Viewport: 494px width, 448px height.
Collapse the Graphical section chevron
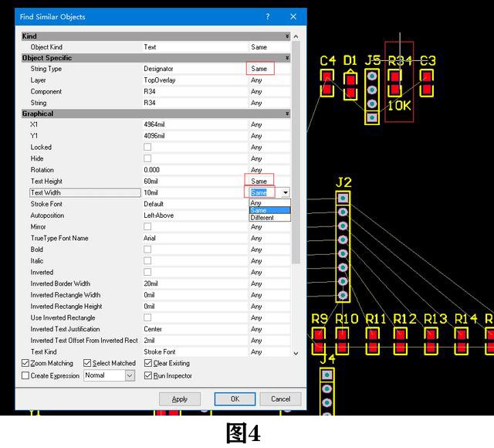287,114
